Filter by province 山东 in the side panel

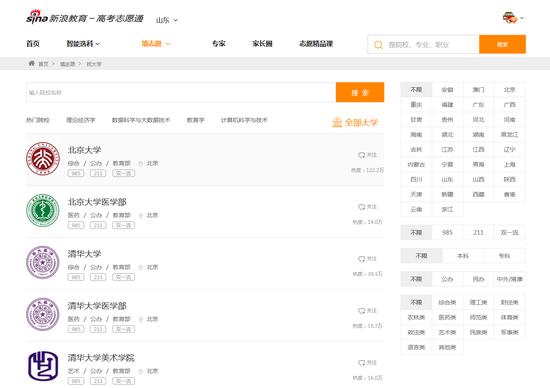point(447,180)
